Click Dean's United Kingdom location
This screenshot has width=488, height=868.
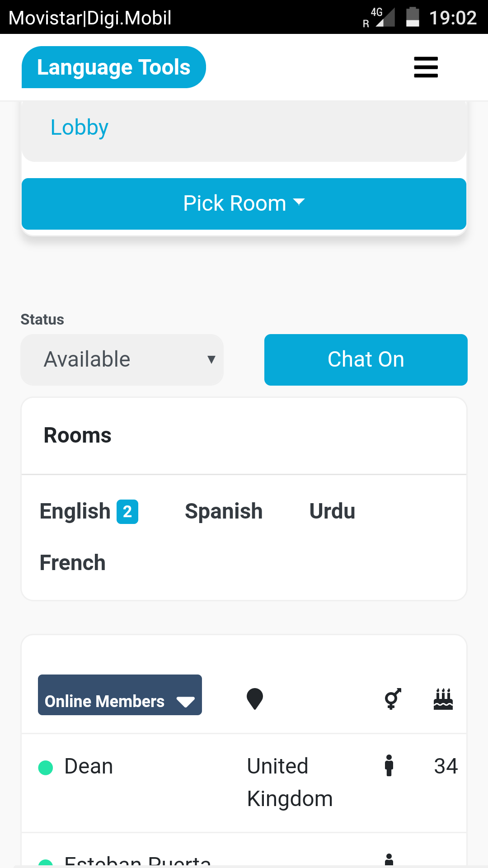pos(290,782)
